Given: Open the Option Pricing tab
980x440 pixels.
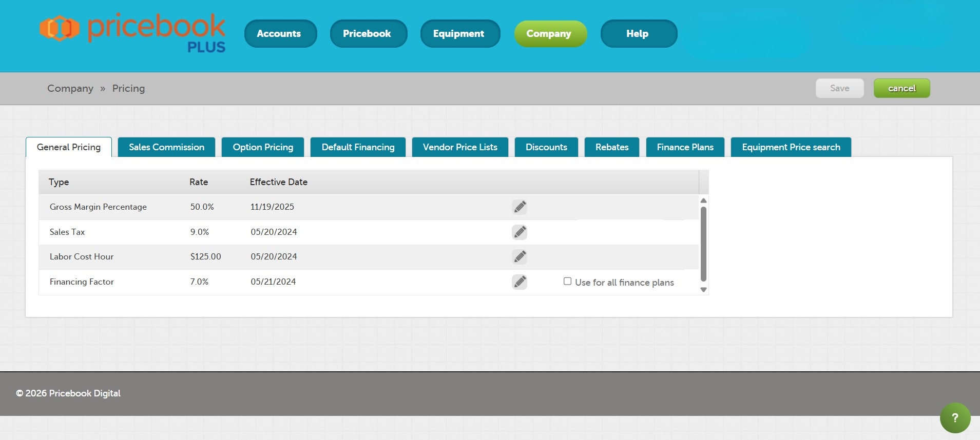Looking at the screenshot, I should pos(263,147).
